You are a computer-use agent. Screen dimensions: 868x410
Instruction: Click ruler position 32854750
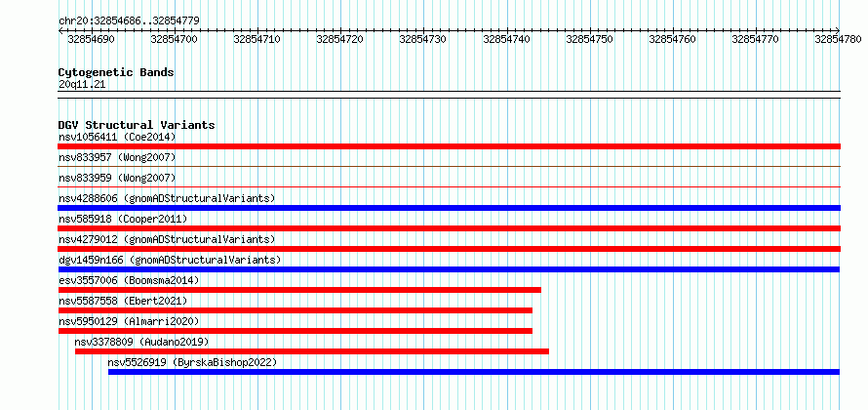click(590, 39)
